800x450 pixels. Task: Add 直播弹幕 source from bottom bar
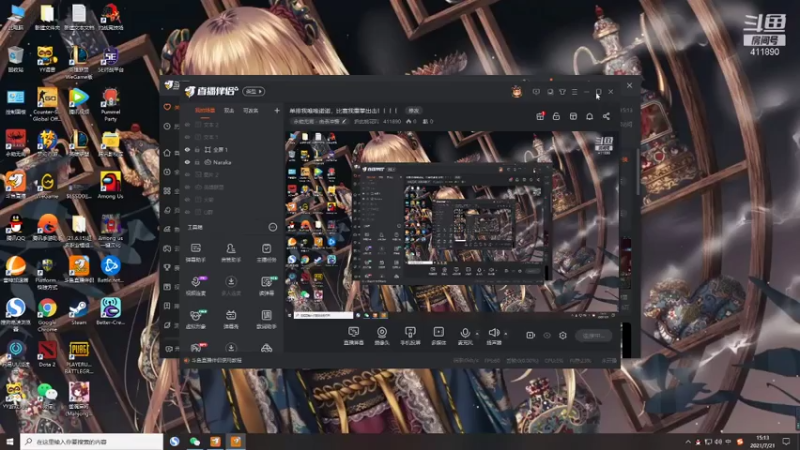pyautogui.click(x=354, y=336)
